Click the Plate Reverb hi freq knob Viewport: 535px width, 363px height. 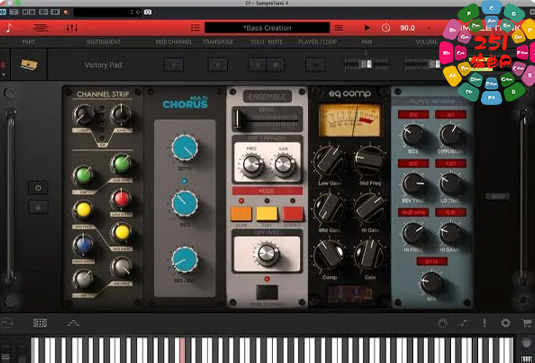click(413, 234)
